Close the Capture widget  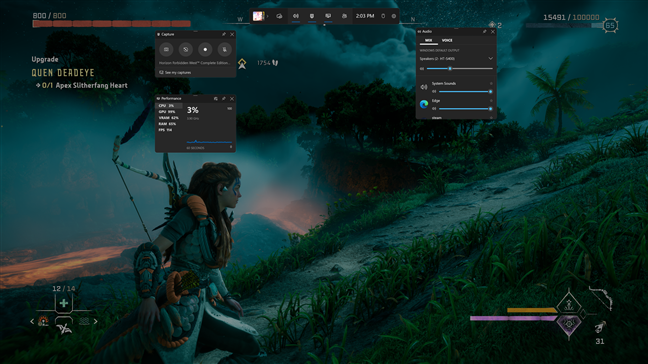232,34
